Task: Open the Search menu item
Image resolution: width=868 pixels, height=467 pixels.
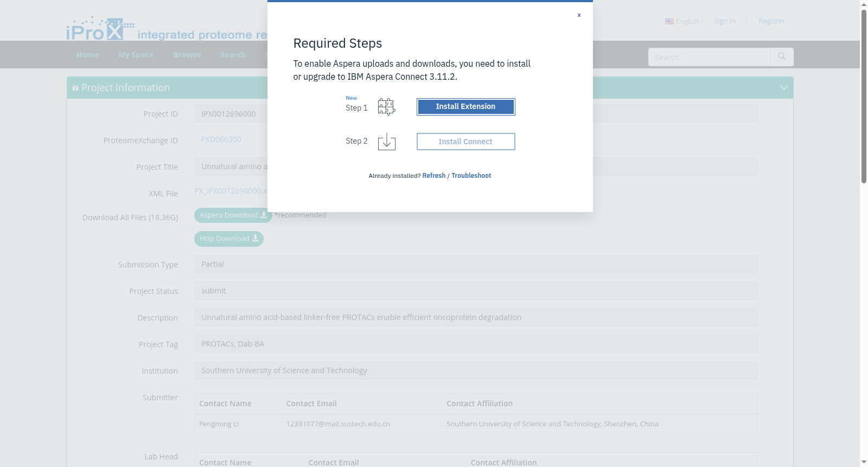Action: point(233,55)
